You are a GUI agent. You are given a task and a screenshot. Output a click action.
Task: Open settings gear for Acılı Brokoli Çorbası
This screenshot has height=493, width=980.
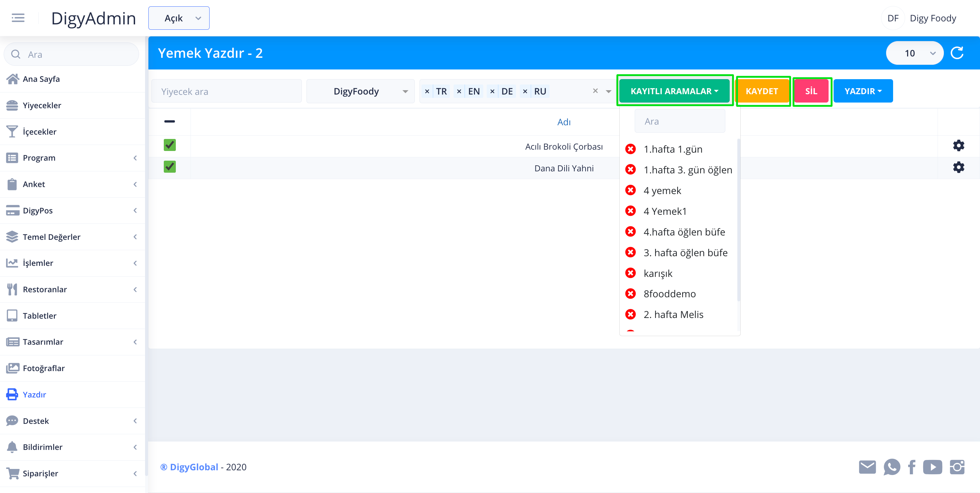[x=958, y=146]
